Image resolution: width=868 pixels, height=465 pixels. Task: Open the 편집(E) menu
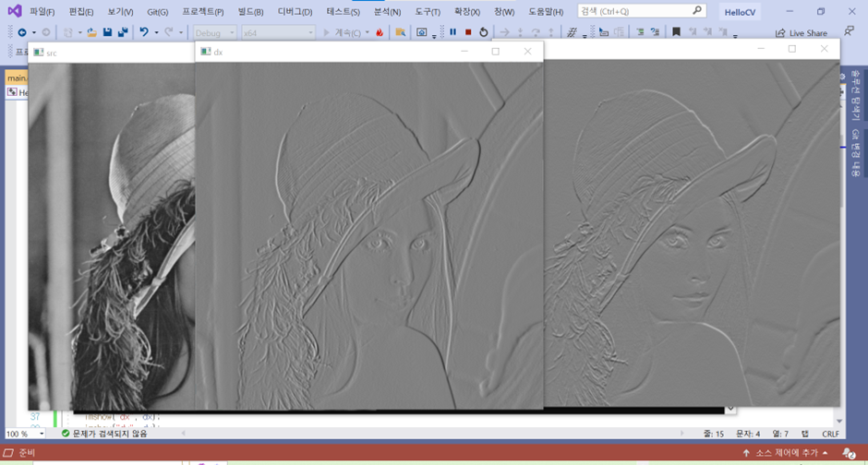click(x=81, y=12)
